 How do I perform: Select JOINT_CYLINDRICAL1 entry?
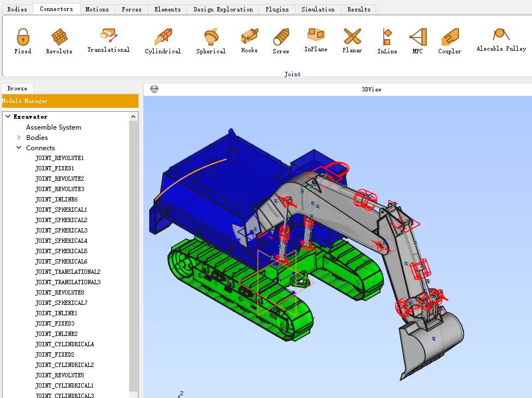[x=64, y=385]
